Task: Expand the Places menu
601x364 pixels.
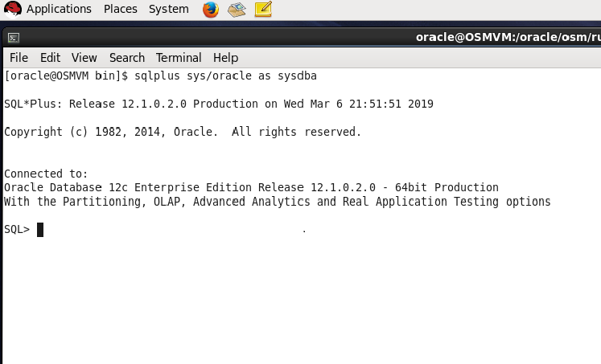Action: coord(120,10)
